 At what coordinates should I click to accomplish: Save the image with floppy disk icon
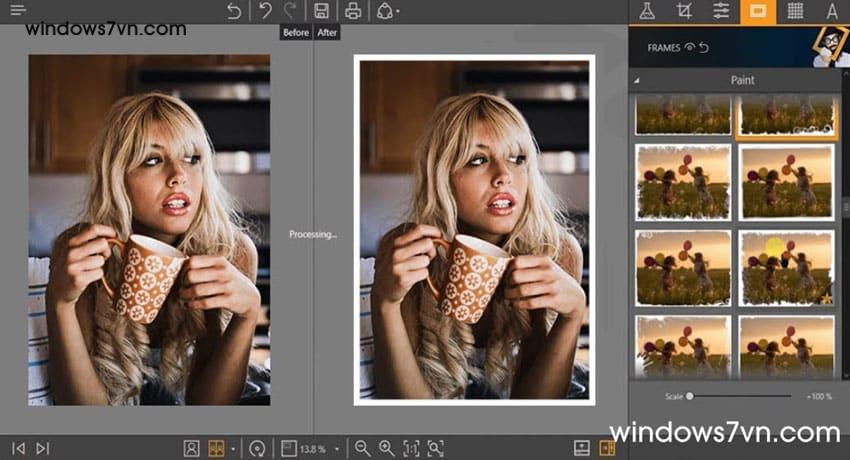pos(321,11)
